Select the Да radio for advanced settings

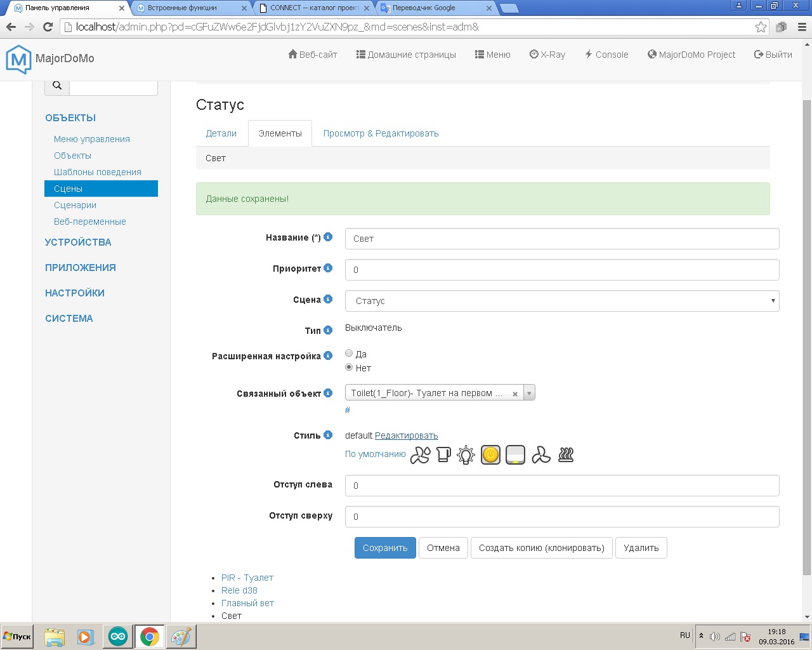click(x=349, y=354)
